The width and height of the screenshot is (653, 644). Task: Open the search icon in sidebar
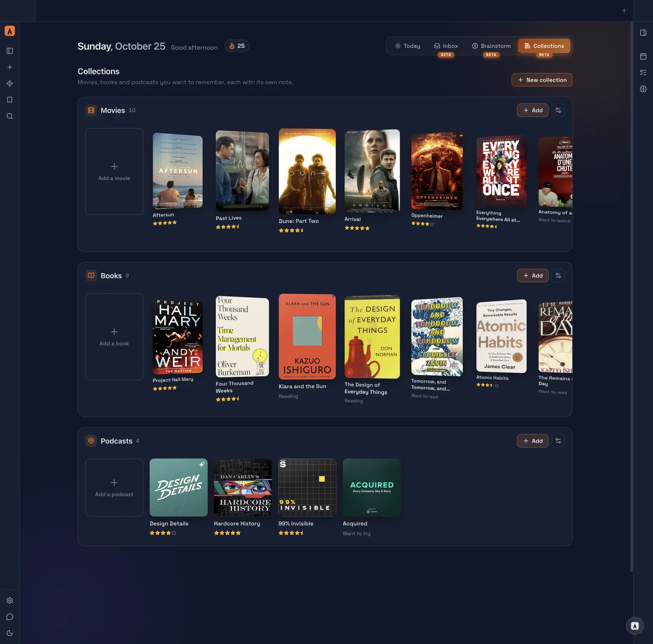[x=10, y=116]
